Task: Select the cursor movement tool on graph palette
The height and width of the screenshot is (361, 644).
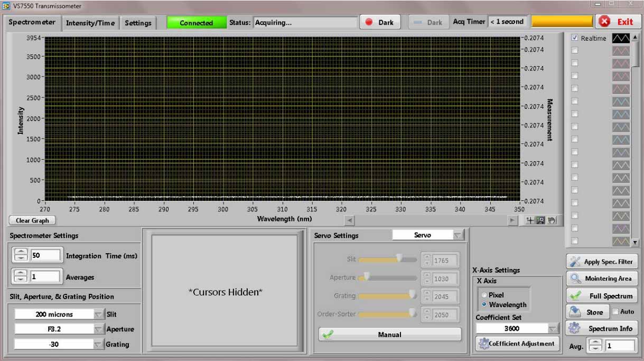Action: (529, 220)
